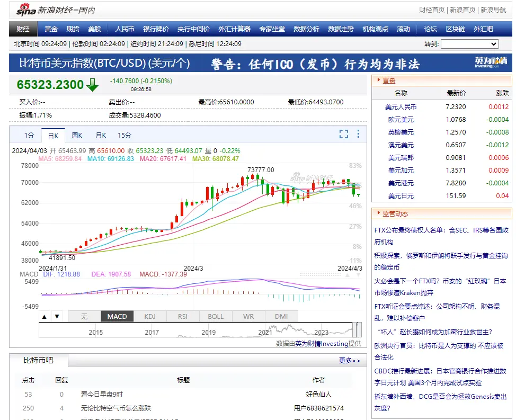Screen dimensions: 516x420
Task: Open 欧元美元 quote link
Action: coord(401,120)
